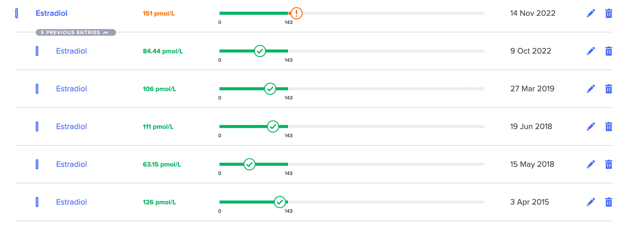Edit the 3 Apr 2015 entry
644x232 pixels.
591,202
